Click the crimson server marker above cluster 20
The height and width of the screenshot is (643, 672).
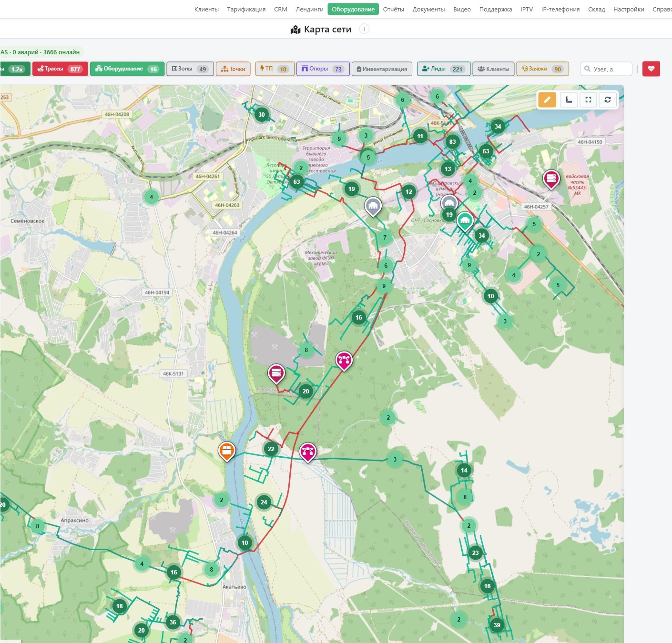pos(276,373)
